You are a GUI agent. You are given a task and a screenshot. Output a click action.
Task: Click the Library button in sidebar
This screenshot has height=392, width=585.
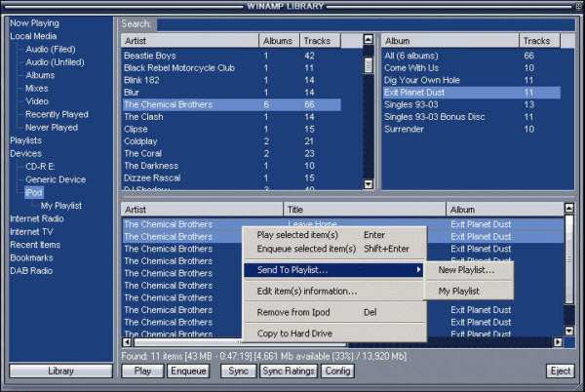point(60,372)
